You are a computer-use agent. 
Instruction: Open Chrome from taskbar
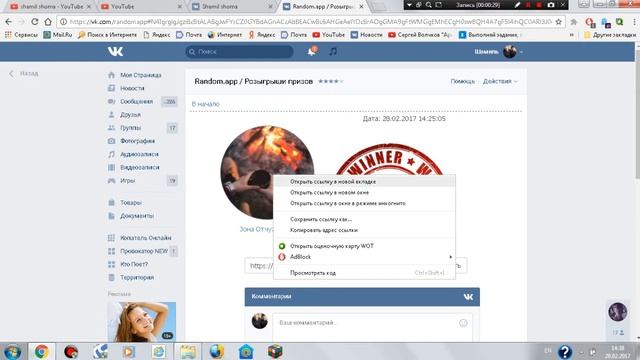pyautogui.click(x=41, y=351)
